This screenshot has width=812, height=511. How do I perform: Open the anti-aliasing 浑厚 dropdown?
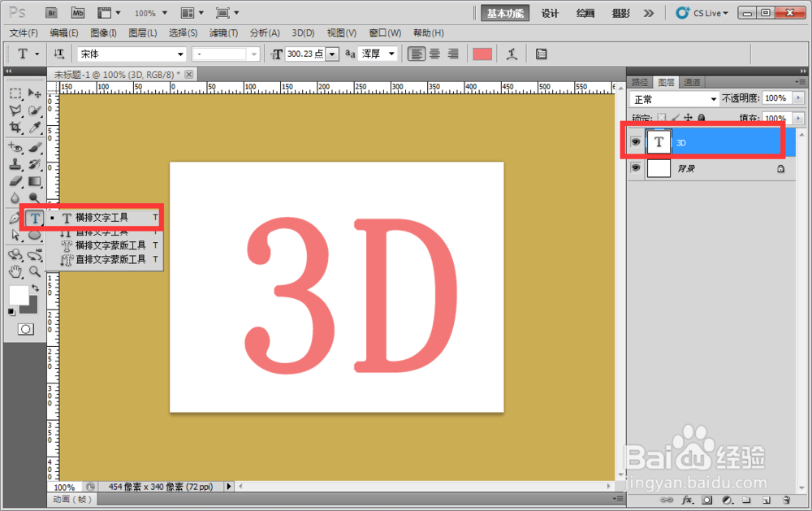point(378,54)
